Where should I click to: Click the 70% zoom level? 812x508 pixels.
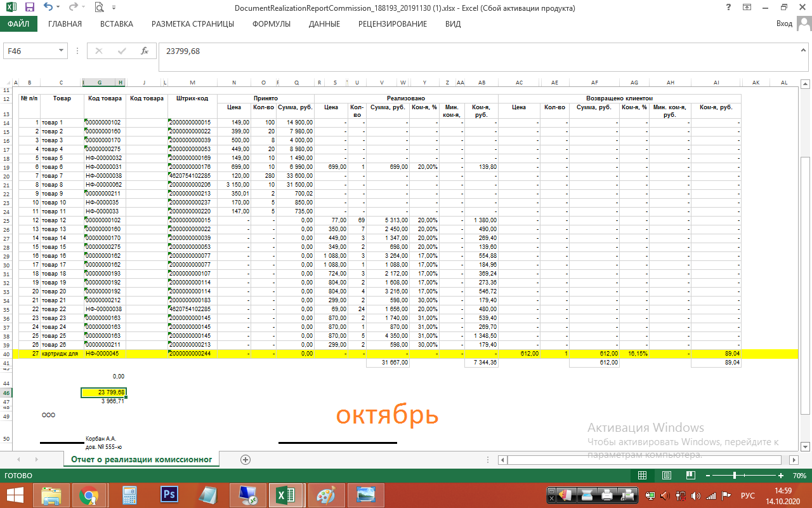coord(799,476)
